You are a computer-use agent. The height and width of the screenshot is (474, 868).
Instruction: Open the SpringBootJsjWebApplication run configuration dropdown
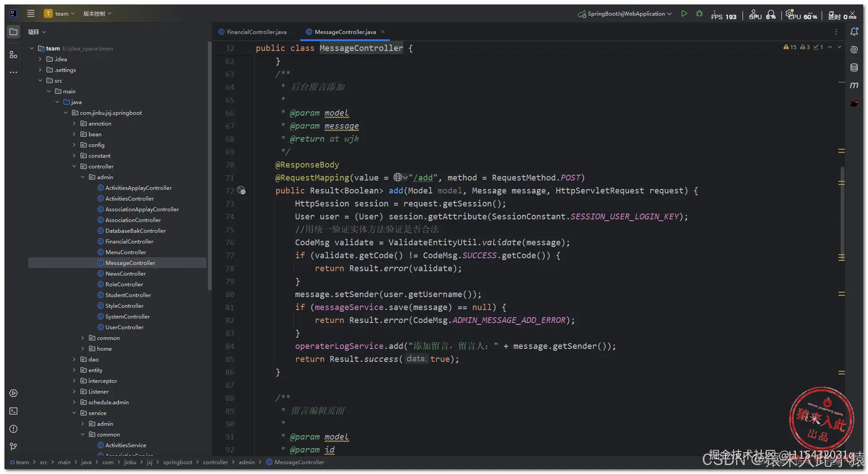pos(625,13)
